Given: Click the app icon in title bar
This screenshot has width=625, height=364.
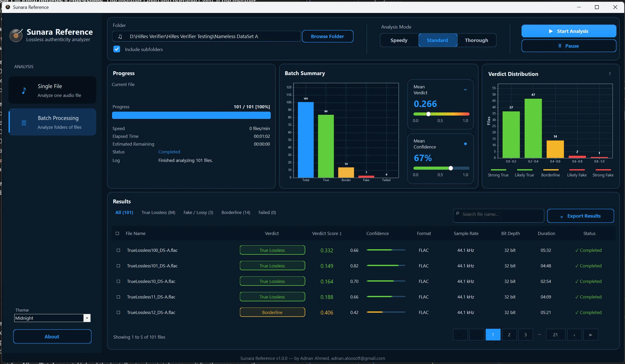Looking at the screenshot, I should point(8,7).
